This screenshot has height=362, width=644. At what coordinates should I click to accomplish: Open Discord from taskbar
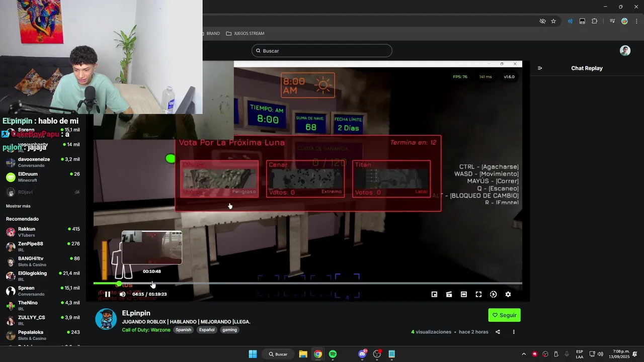pos(362,354)
